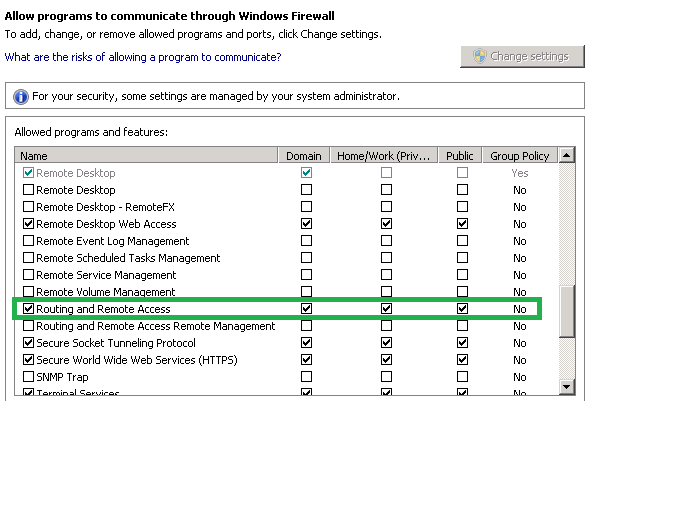
Task: Uncheck Secure Socket Tunneling Protocol checkbox
Action: pyautogui.click(x=28, y=343)
